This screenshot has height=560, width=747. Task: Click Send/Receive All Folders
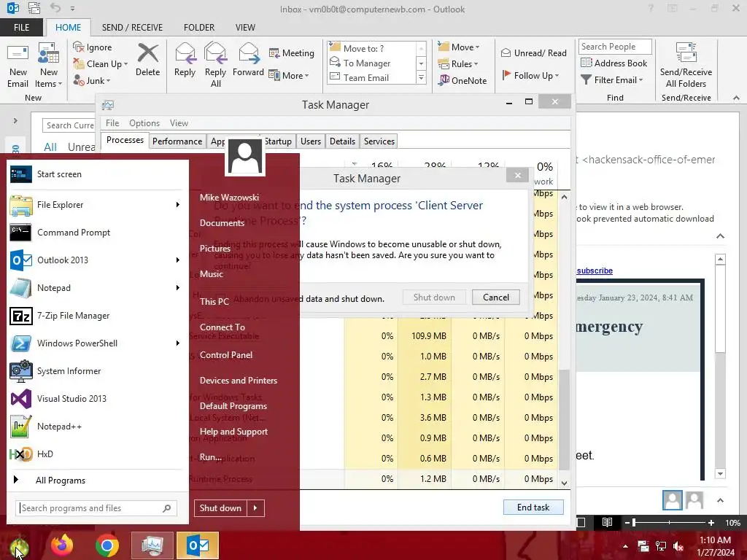click(x=686, y=66)
